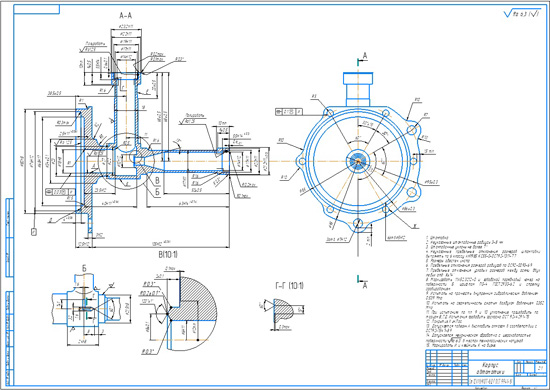Click the vertical nozzle on top of round view
This screenshot has height=390, width=550.
358,89
